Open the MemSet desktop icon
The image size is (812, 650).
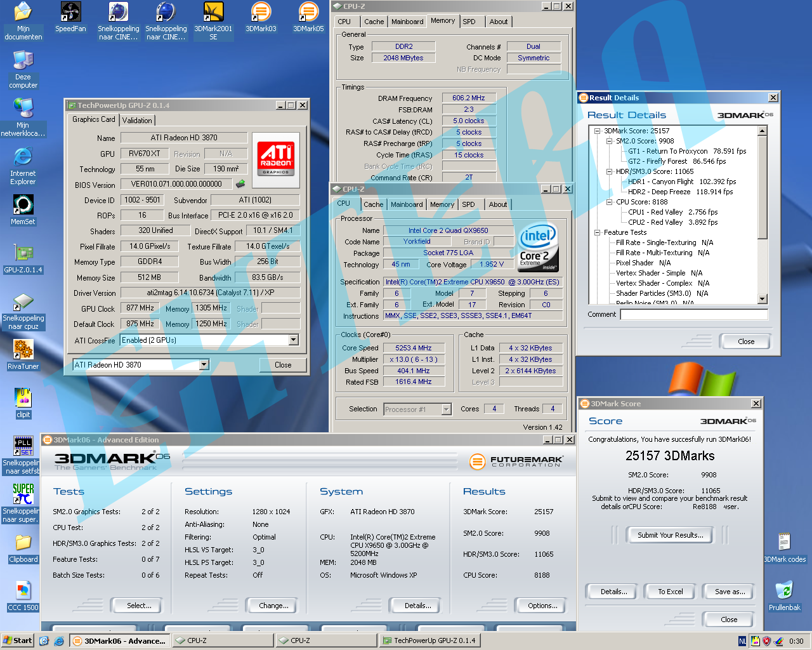coord(23,210)
